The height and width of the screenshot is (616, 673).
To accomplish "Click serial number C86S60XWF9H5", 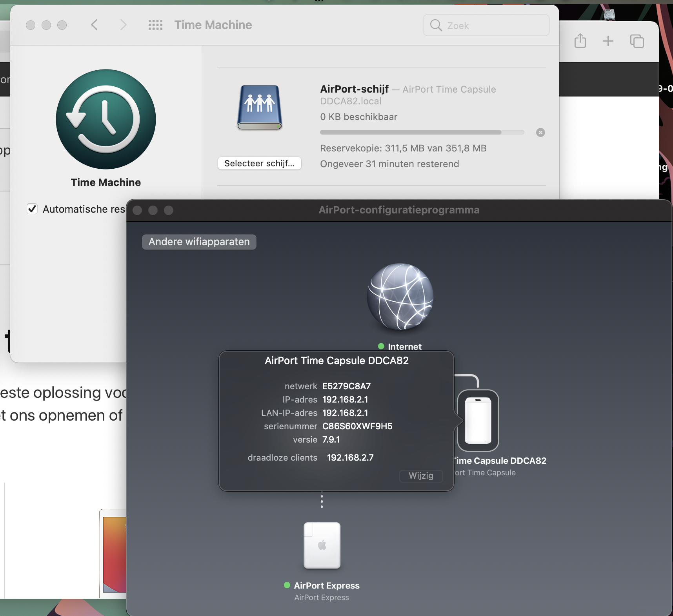I will [x=357, y=426].
